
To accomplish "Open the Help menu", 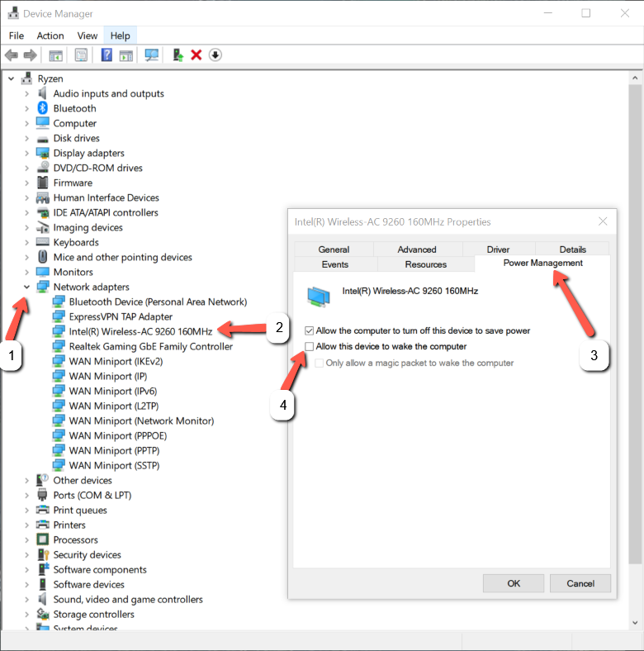I will [120, 36].
